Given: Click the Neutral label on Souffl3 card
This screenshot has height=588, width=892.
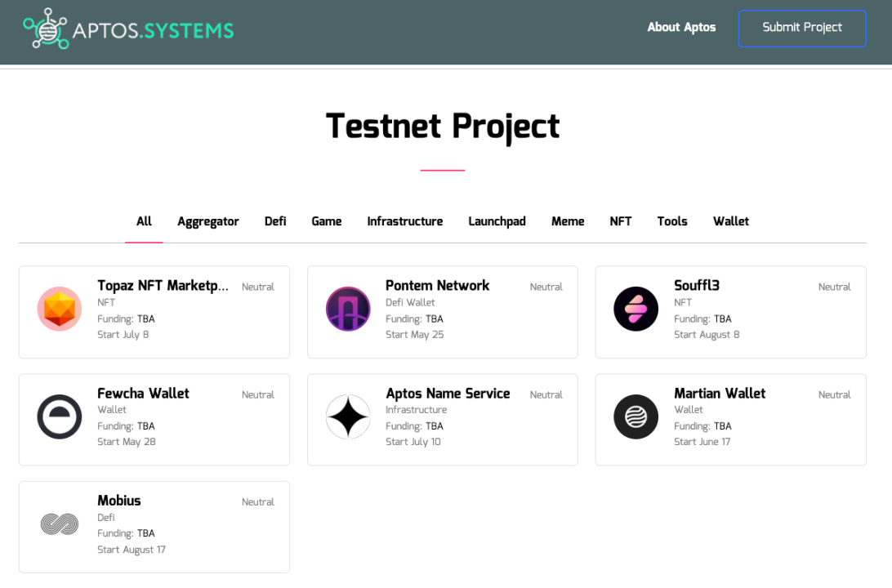Looking at the screenshot, I should coord(835,287).
